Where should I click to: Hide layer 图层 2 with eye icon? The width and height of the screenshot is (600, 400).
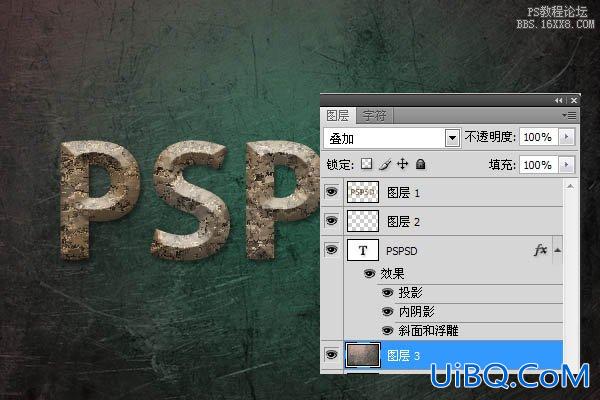tap(331, 221)
